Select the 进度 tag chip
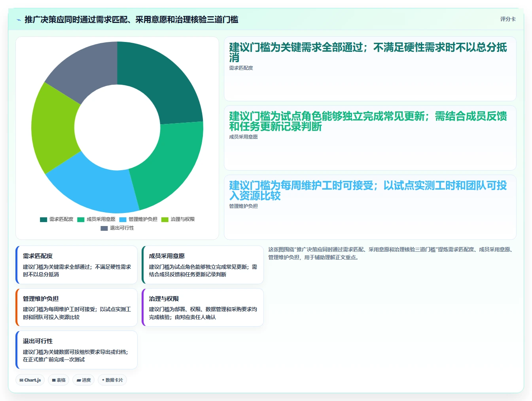This screenshot has width=532, height=401. tap(83, 380)
